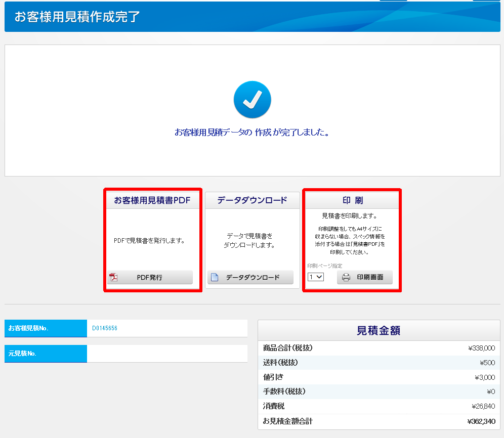Click the blue checkmark completion icon
This screenshot has height=438, width=504.
pyautogui.click(x=252, y=100)
